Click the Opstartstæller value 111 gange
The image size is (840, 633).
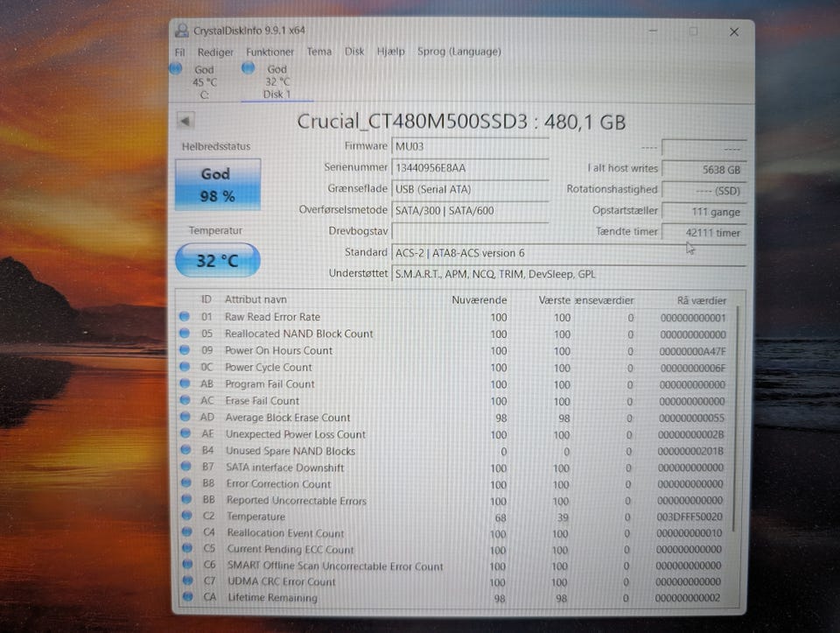(703, 212)
